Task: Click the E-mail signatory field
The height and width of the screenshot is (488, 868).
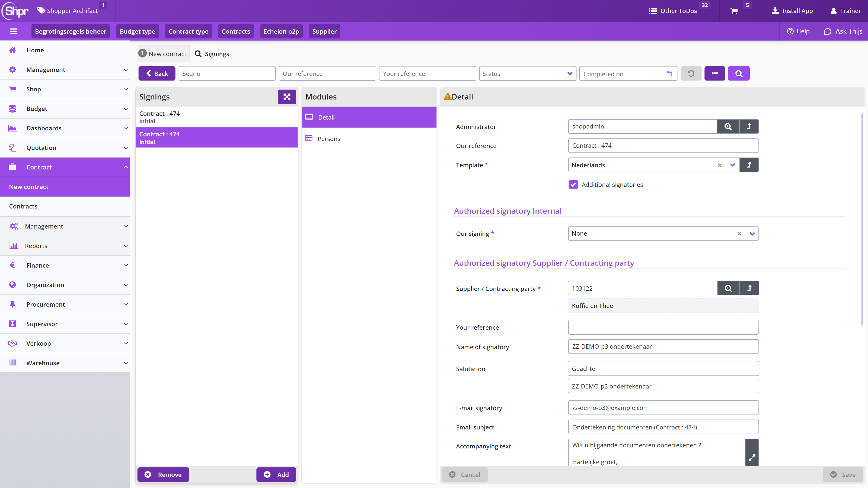Action: click(x=663, y=408)
